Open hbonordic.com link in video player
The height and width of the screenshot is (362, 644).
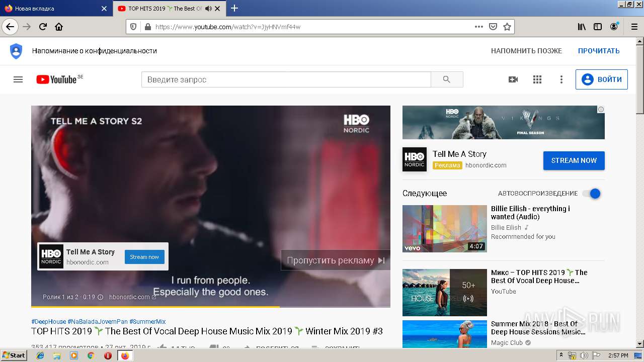[x=132, y=297]
